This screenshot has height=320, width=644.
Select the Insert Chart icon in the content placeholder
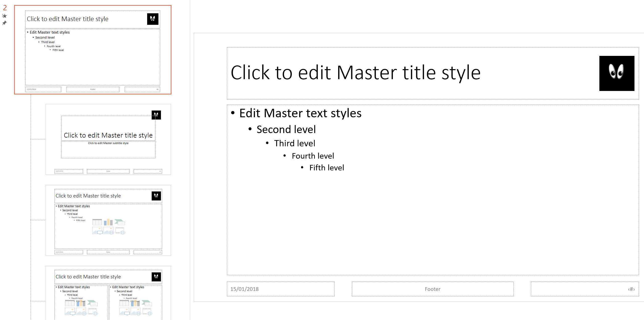[108, 222]
